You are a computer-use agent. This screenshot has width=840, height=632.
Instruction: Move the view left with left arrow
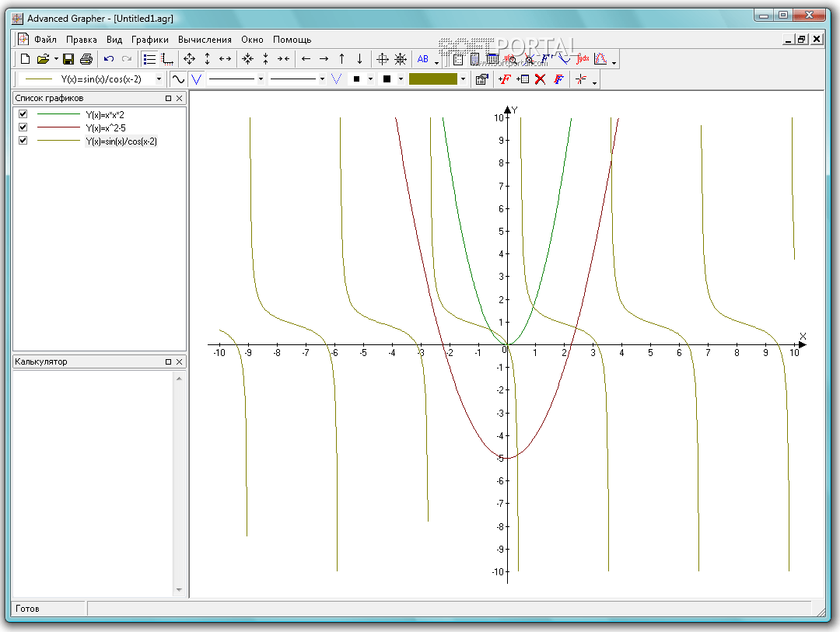point(306,59)
